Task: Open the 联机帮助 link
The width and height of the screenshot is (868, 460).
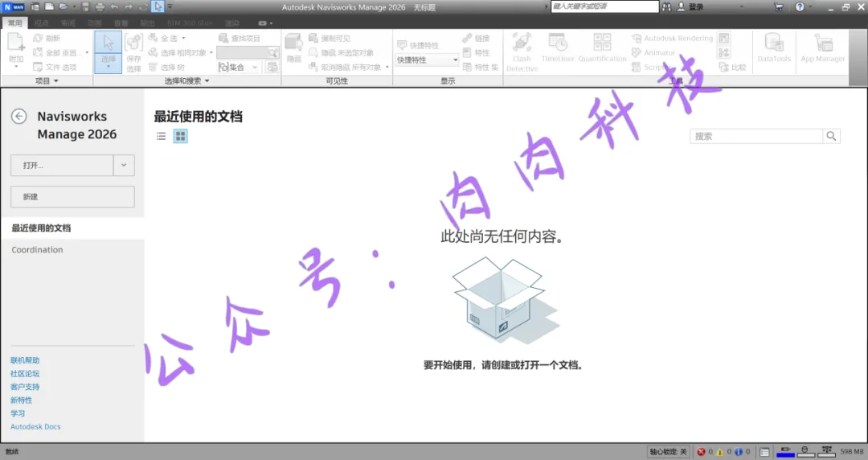Action: (x=25, y=360)
